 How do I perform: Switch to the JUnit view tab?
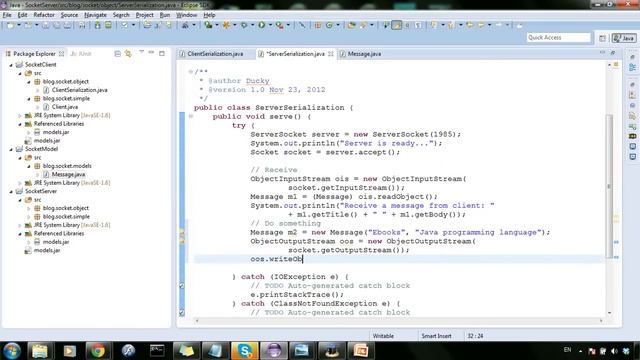(81, 54)
